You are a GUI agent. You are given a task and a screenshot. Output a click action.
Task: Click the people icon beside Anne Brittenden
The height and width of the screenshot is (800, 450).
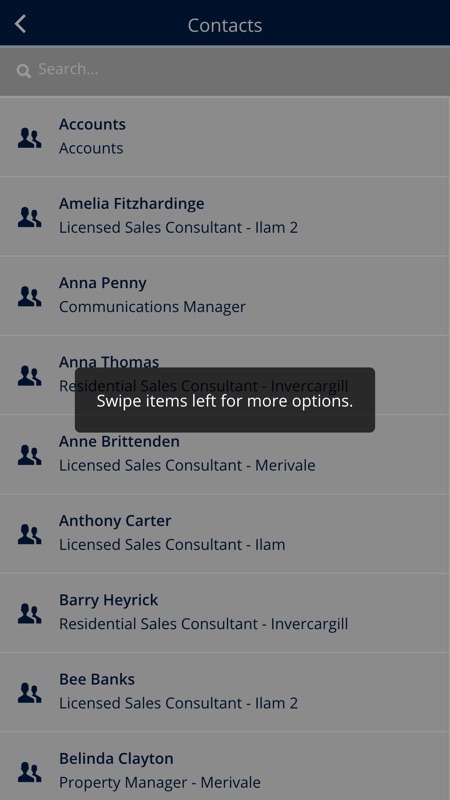(30, 455)
